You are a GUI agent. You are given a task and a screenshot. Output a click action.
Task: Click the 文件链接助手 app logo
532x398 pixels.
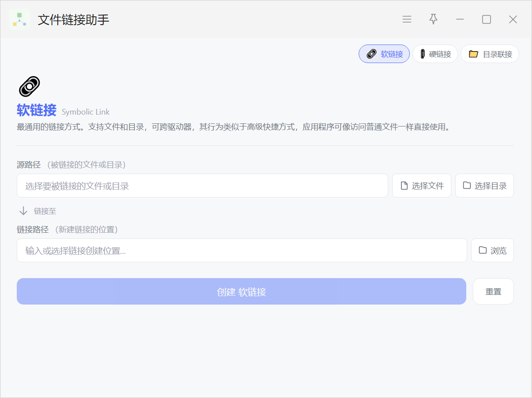pos(19,19)
